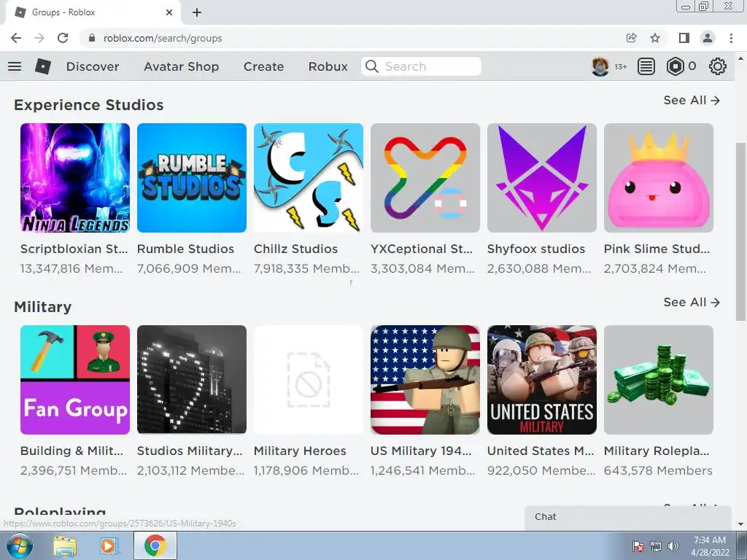The width and height of the screenshot is (747, 560).
Task: Open the Discover menu item
Action: point(93,66)
